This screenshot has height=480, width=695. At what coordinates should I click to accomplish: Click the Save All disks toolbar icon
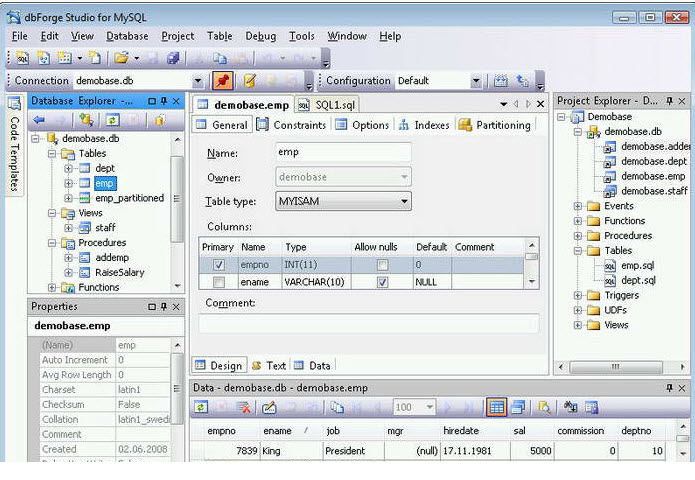point(173,58)
